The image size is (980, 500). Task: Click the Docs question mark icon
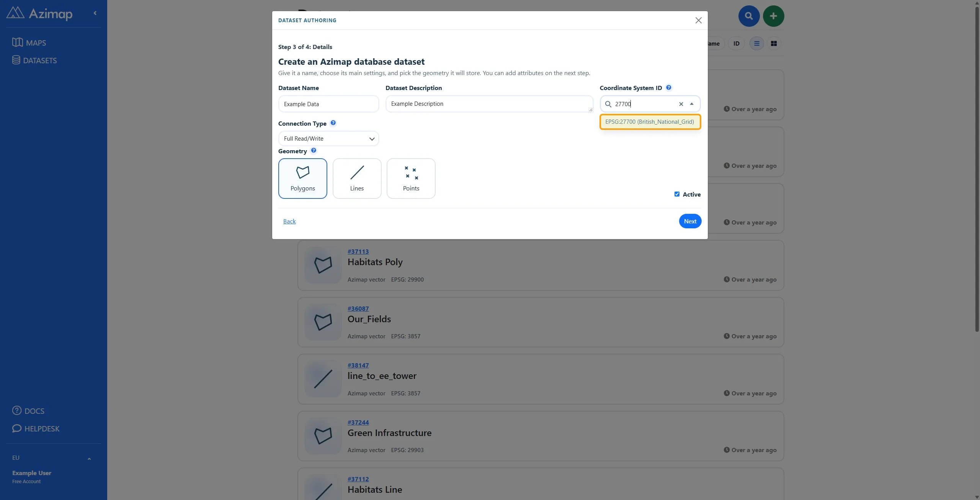pyautogui.click(x=17, y=410)
